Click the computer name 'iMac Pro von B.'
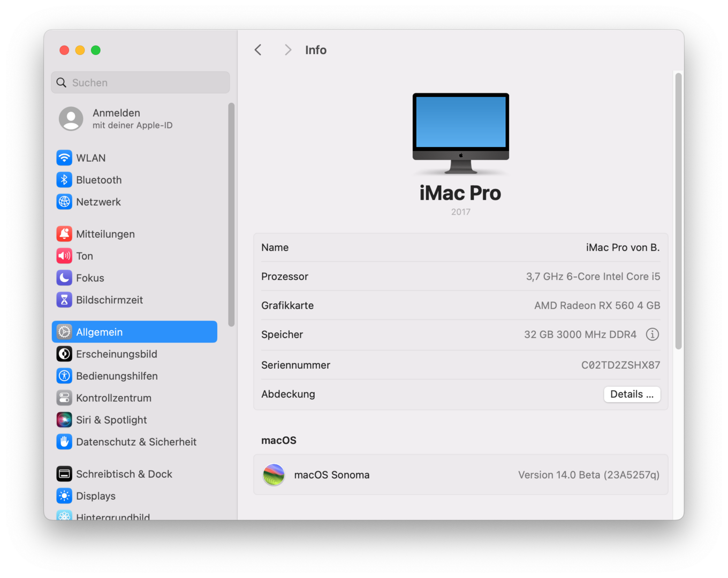This screenshot has width=728, height=578. [x=623, y=247]
